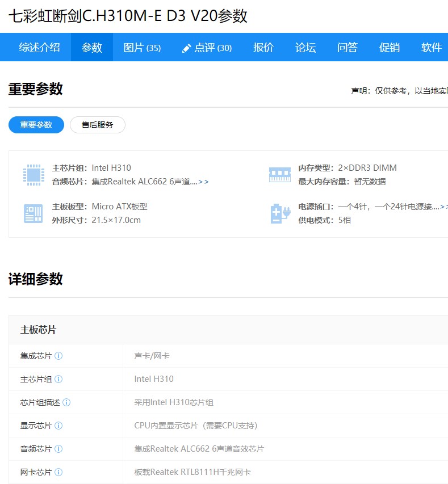Click 声卡/网卡 table cell
Image resolution: width=448 pixels, height=484 pixels.
pos(152,356)
